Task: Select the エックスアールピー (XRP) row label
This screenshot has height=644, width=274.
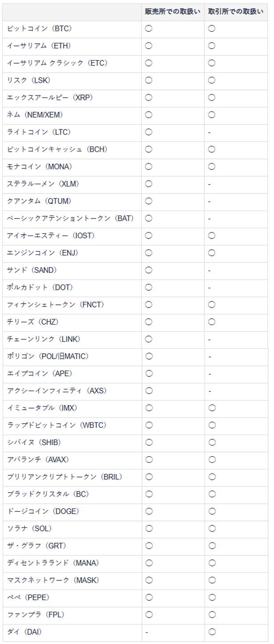Action: tap(50, 97)
